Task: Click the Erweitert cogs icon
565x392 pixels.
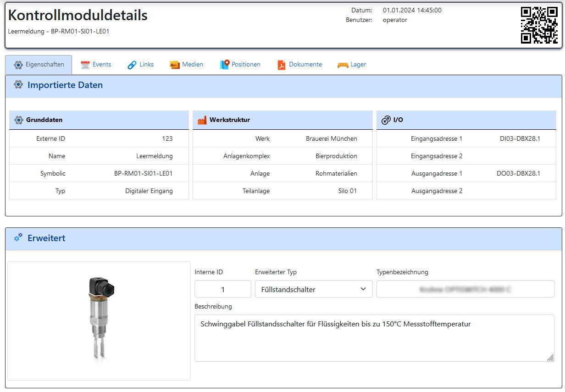Action: point(18,237)
